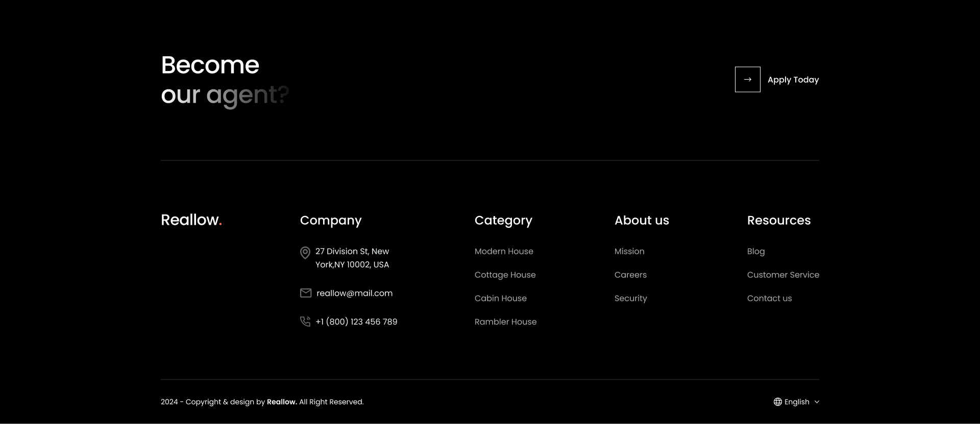Open the Modern House category

[x=503, y=251]
